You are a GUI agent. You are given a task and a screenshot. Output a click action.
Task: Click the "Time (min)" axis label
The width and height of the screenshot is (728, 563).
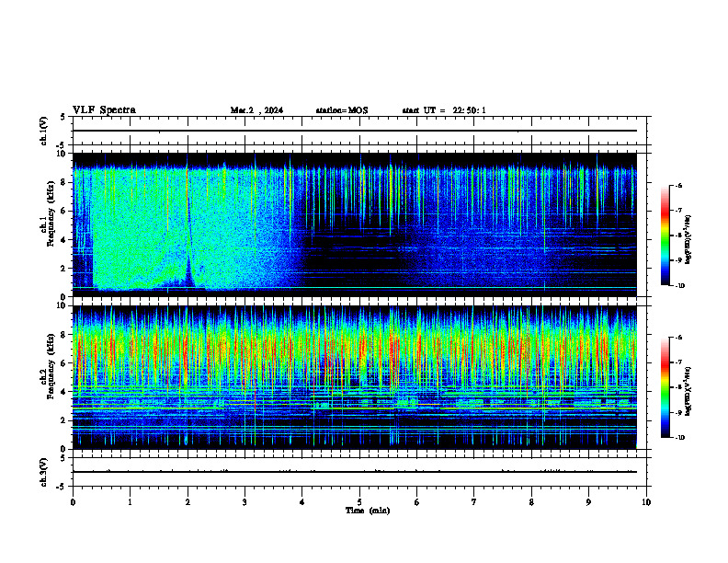pyautogui.click(x=368, y=511)
